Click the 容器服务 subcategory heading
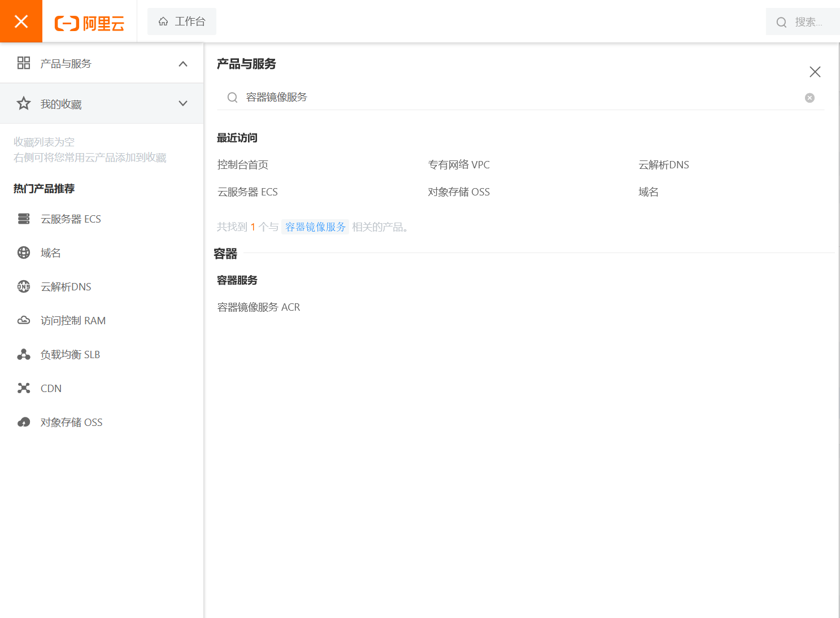 pyautogui.click(x=237, y=280)
